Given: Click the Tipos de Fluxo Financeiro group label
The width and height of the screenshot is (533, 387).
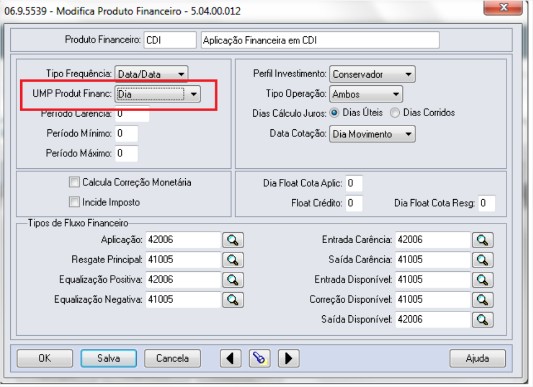Looking at the screenshot, I should (x=78, y=223).
